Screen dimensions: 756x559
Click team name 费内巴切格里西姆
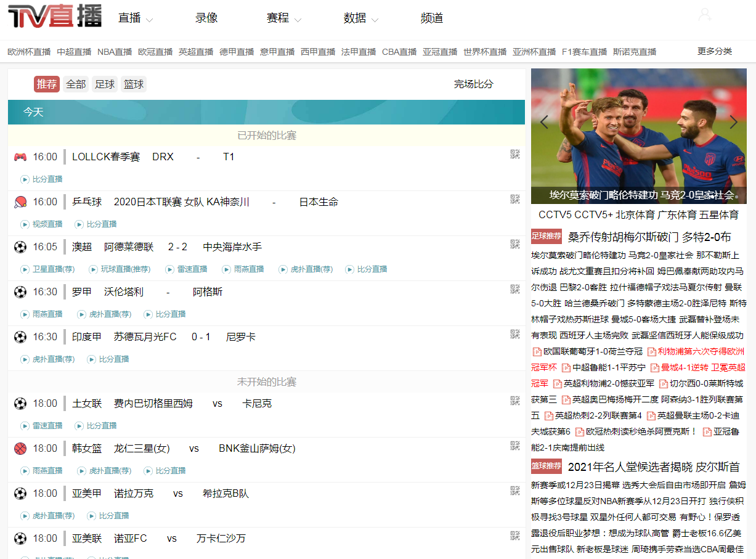coord(153,404)
